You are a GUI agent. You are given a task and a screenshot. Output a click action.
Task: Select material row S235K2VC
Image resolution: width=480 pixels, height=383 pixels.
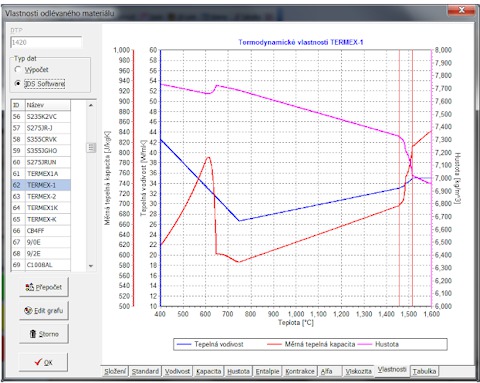[x=41, y=117]
